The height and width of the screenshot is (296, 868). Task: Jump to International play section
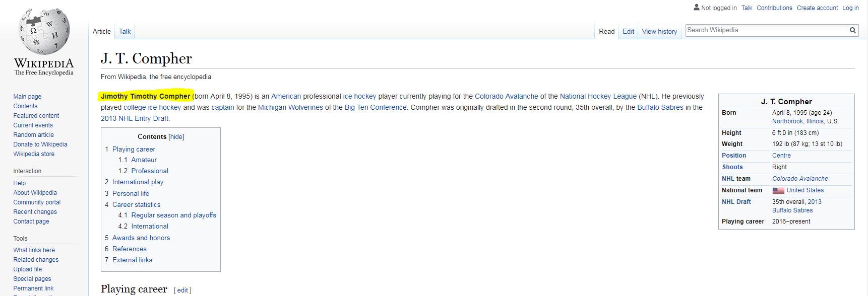pyautogui.click(x=138, y=182)
